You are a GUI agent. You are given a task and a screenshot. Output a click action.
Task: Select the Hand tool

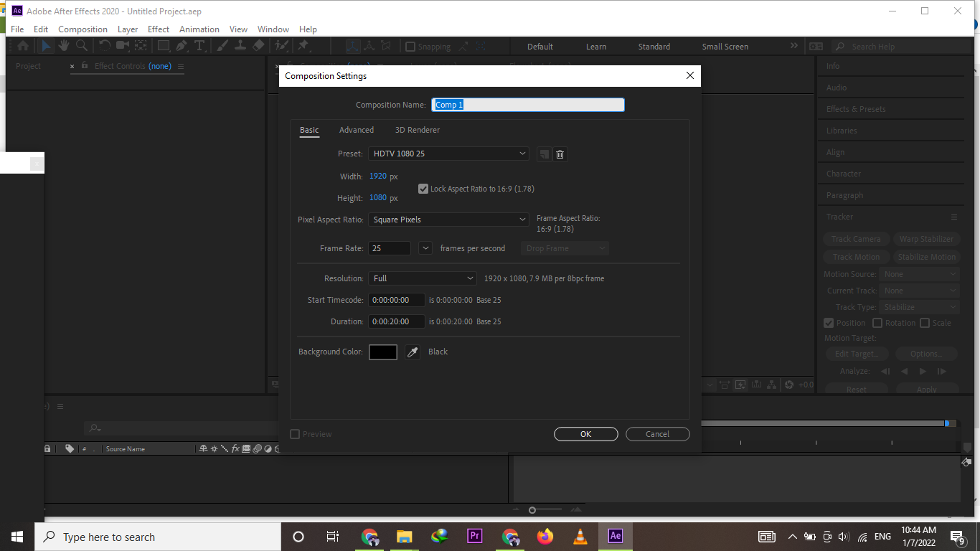[x=64, y=46]
